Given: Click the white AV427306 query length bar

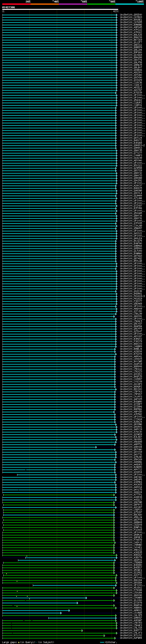Looking at the screenshot, I should point(60,10).
